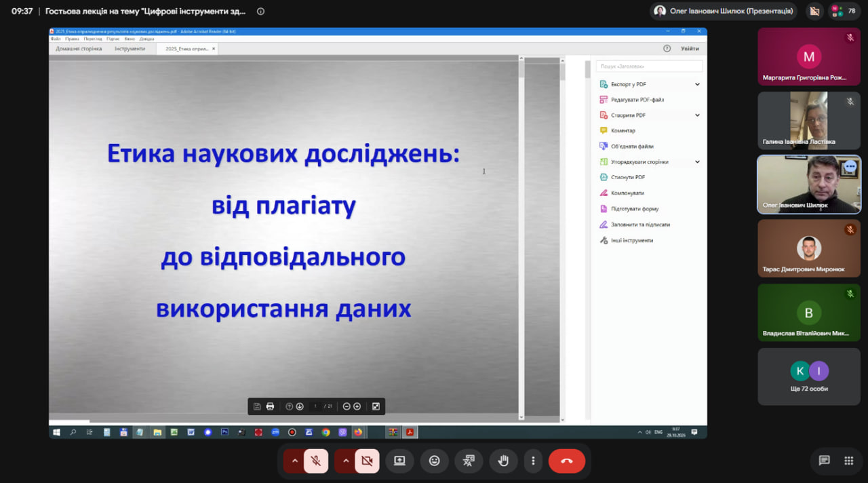Viewport: 868px width, 483px height.
Task: Open Інші інструменти
Action: point(631,240)
